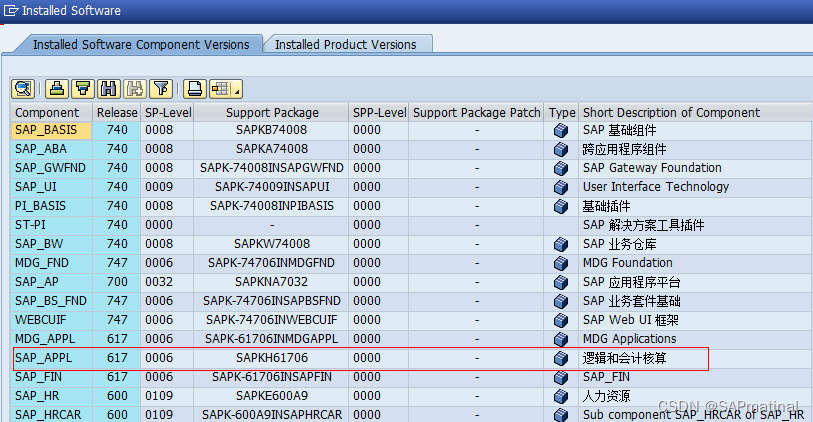The height and width of the screenshot is (422, 813).
Task: Click the package Type icon in the SAP_UI row
Action: (560, 187)
